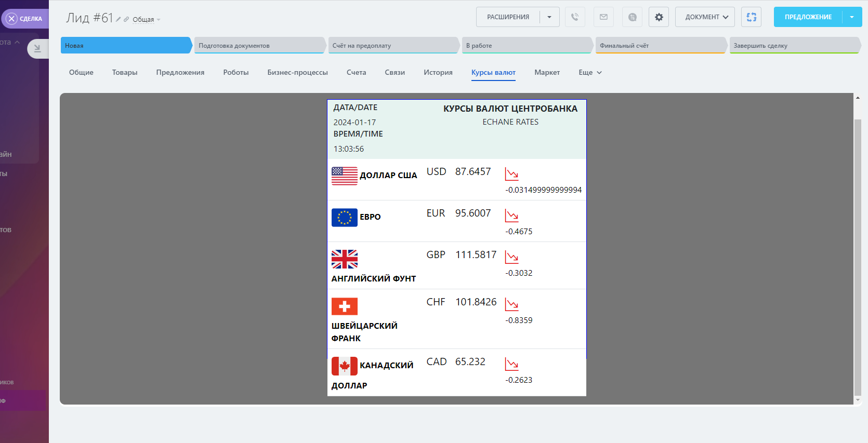Click the phone call icon
Viewport: 868px width, 443px height.
tap(575, 17)
